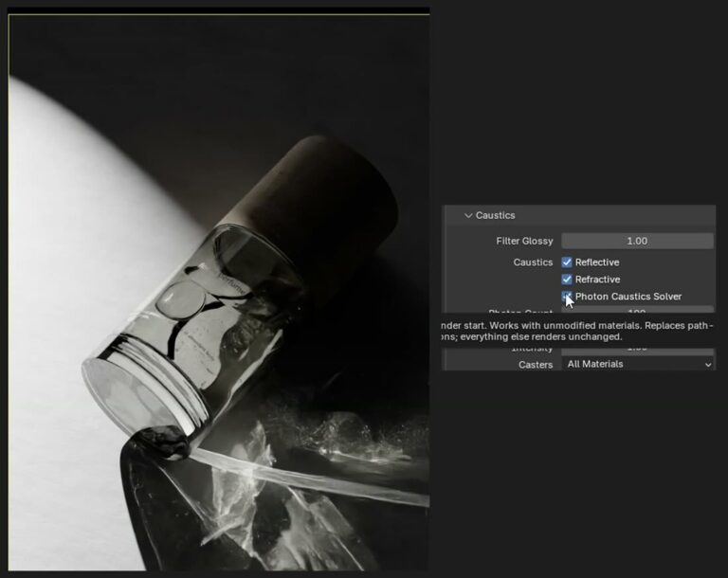Click the Caustics panel header title
Image resolution: width=728 pixels, height=578 pixels.
coord(495,215)
